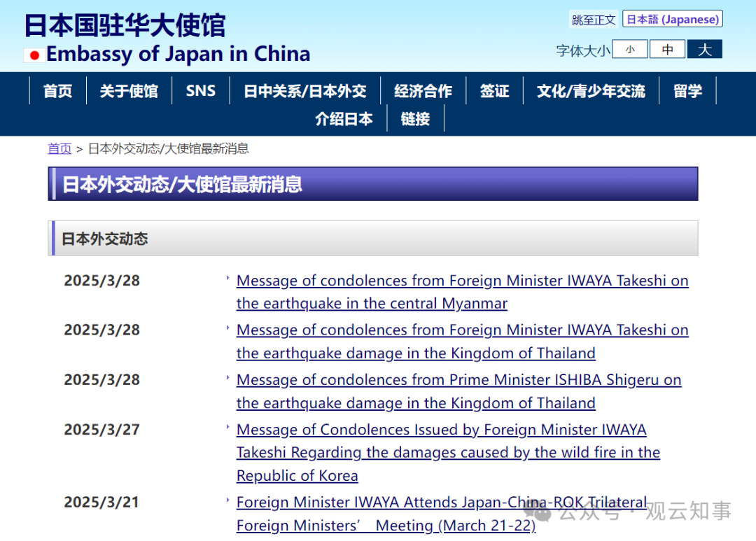Select small font size 小

click(629, 49)
